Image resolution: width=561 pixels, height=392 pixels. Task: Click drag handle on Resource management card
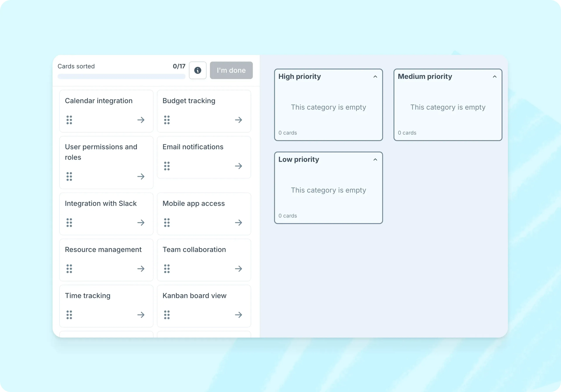(69, 269)
